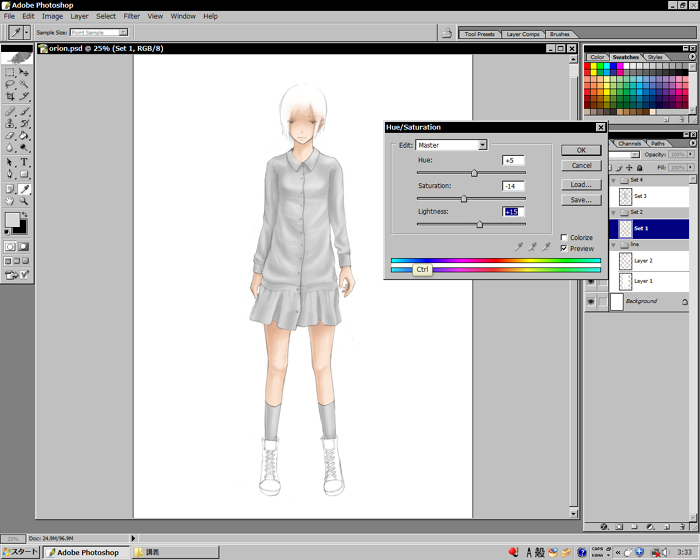Viewport: 700px width, 560px height.
Task: Select the Eyedropper tool in the toolbox
Action: coord(24,188)
